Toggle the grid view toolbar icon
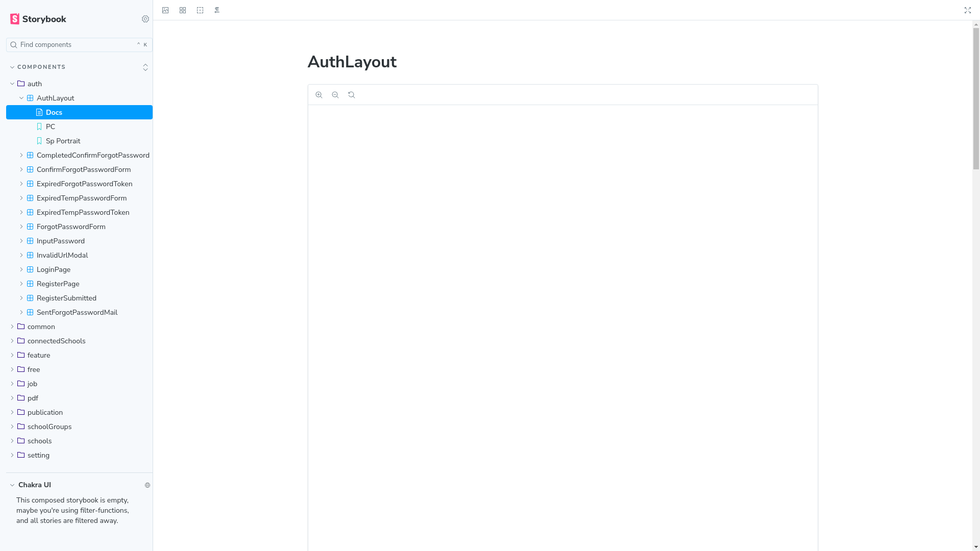 (183, 10)
